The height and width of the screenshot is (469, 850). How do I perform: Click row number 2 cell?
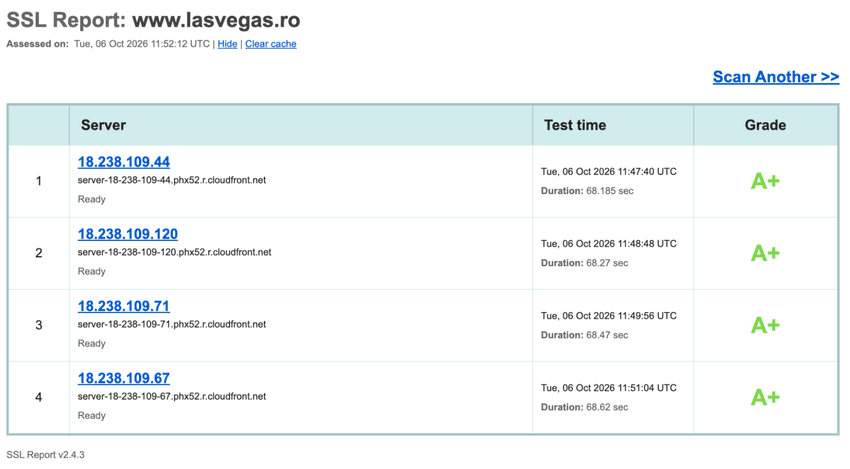tap(38, 253)
